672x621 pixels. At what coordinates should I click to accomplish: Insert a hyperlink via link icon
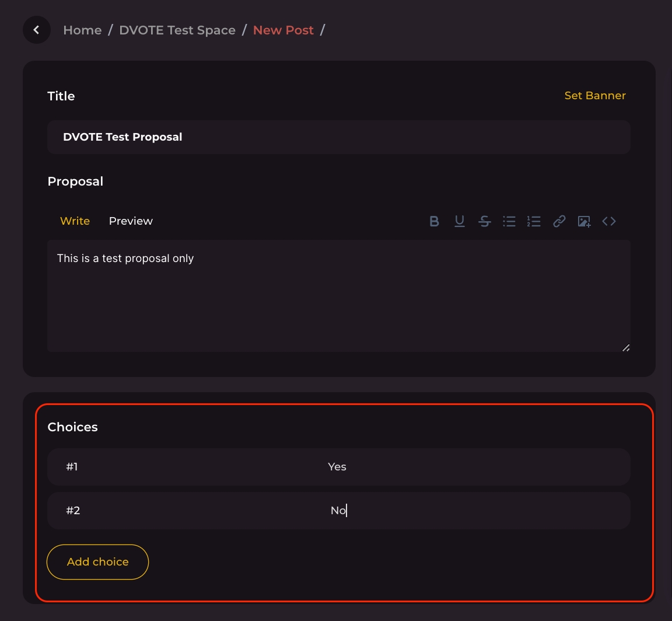(x=559, y=221)
